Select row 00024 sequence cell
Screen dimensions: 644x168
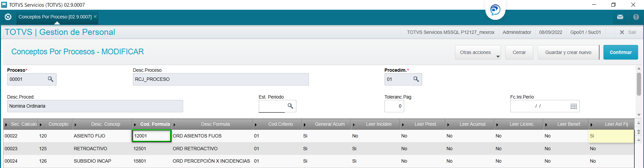pos(20,161)
